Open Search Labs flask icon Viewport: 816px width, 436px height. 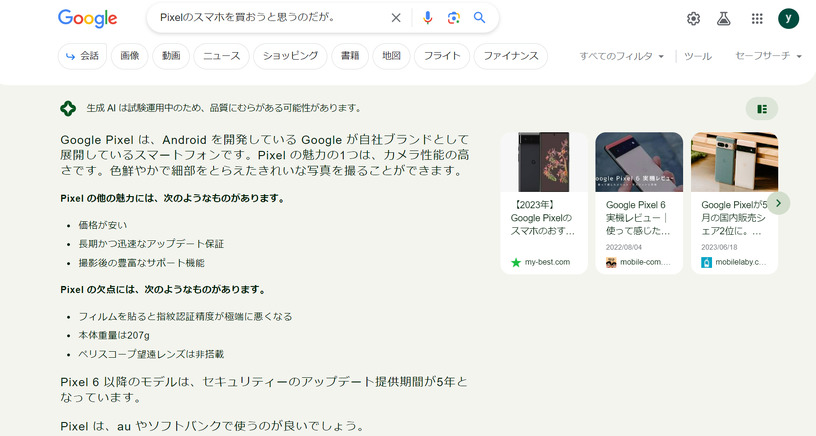pos(723,19)
